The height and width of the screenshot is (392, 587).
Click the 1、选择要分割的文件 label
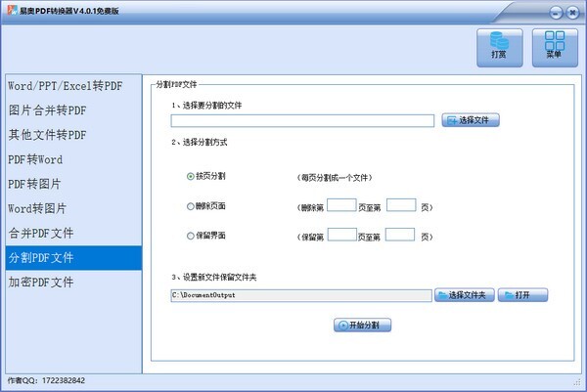pos(206,106)
